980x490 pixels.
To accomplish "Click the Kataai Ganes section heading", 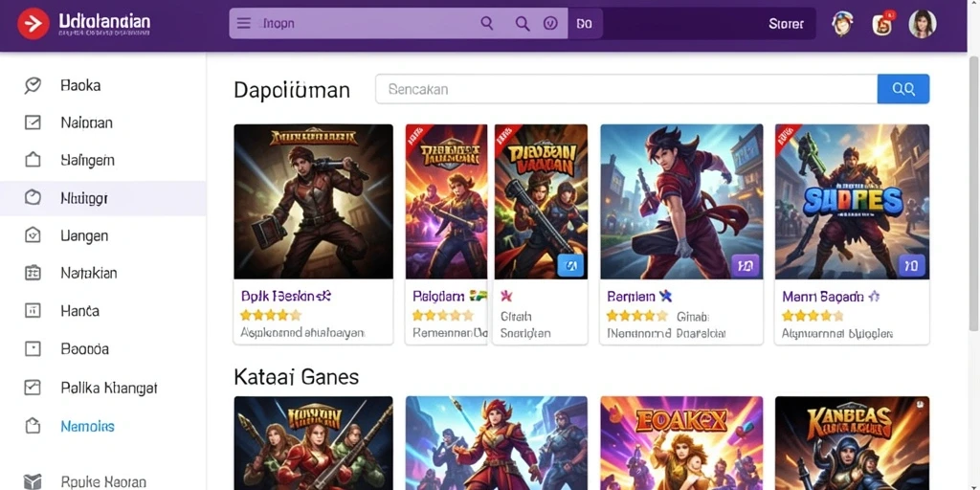I will [x=297, y=377].
